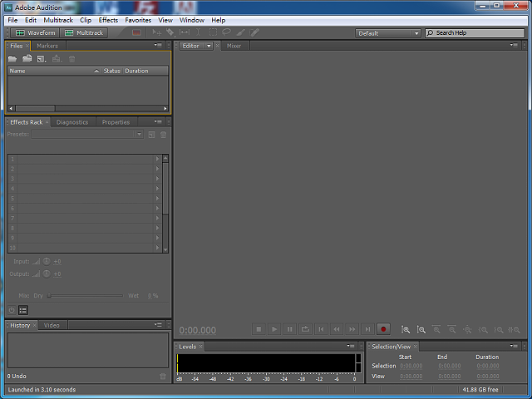Click the Dry/Wet mix slider handle
532x399 pixels.
click(49, 296)
